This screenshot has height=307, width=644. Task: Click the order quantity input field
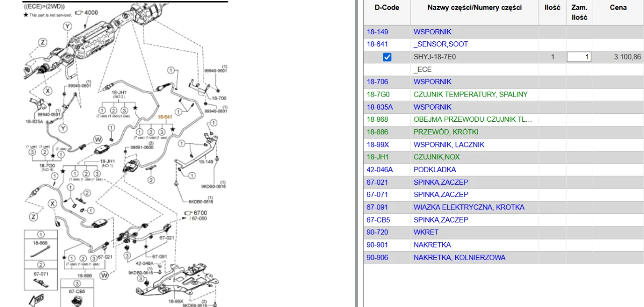[x=579, y=57]
